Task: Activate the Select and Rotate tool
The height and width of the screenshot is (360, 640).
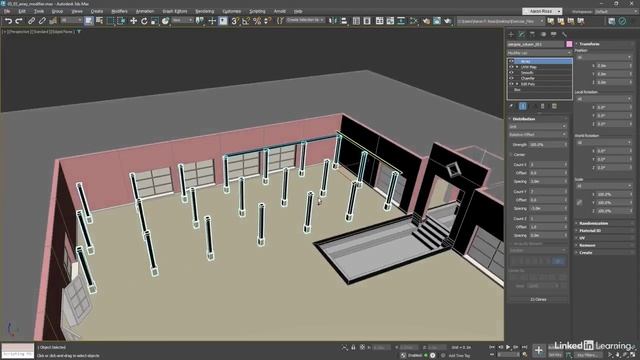Action: pyautogui.click(x=144, y=21)
